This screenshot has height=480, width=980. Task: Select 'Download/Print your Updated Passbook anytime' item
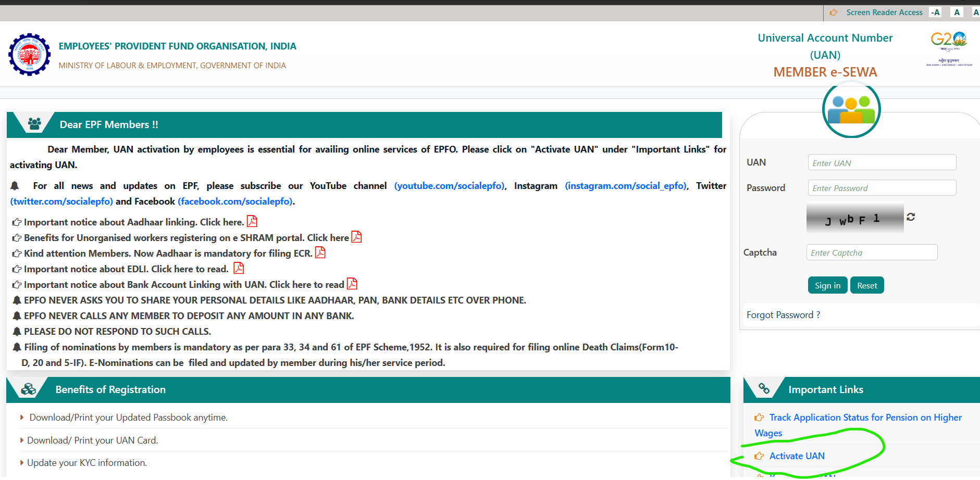pyautogui.click(x=129, y=418)
